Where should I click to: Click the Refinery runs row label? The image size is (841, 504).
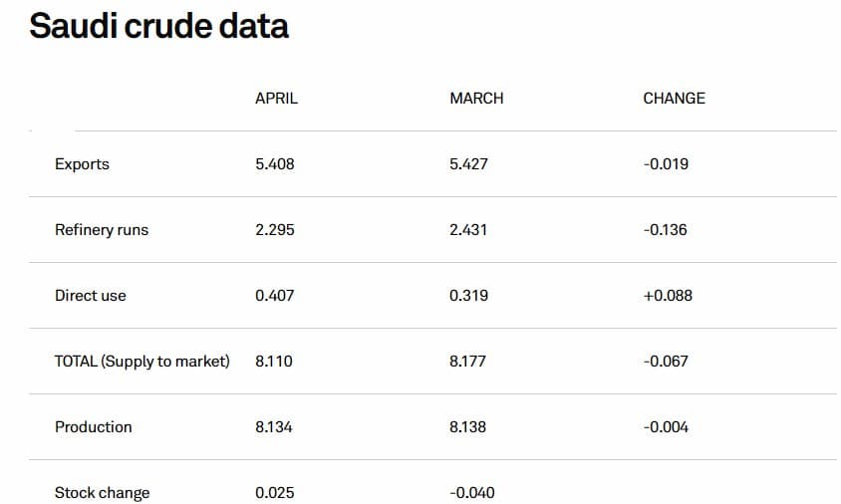[x=102, y=230]
